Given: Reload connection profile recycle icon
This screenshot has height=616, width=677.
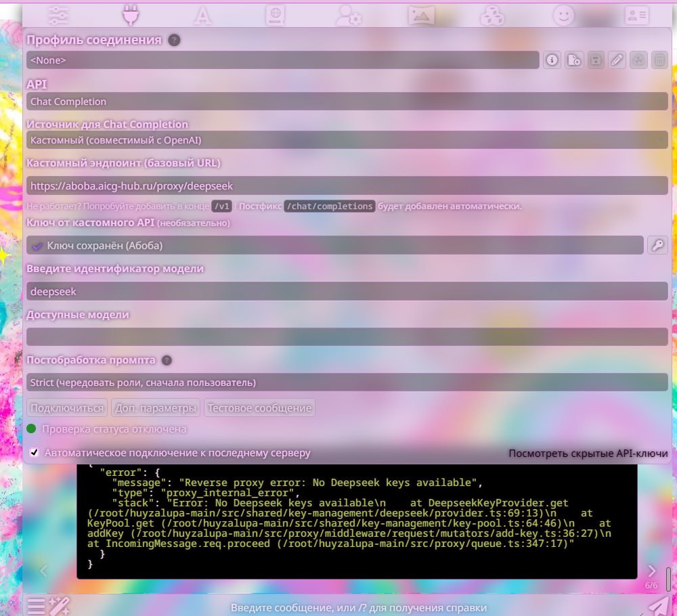Looking at the screenshot, I should 638,60.
